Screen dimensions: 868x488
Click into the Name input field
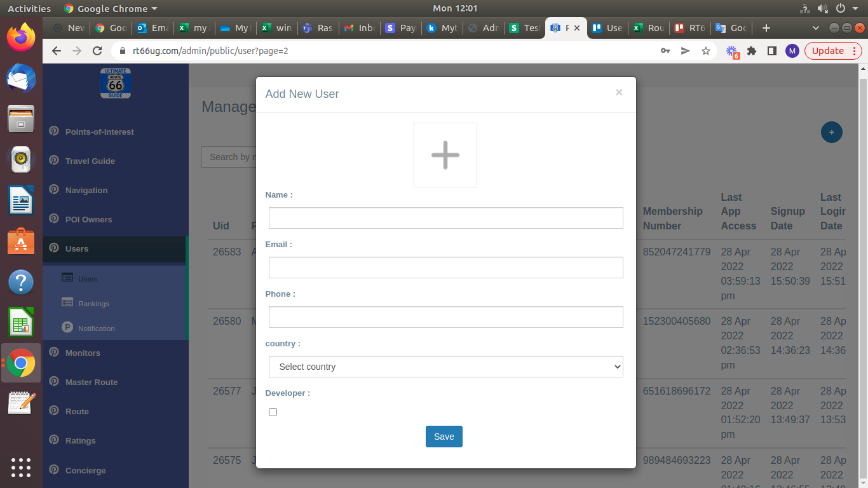pos(445,218)
